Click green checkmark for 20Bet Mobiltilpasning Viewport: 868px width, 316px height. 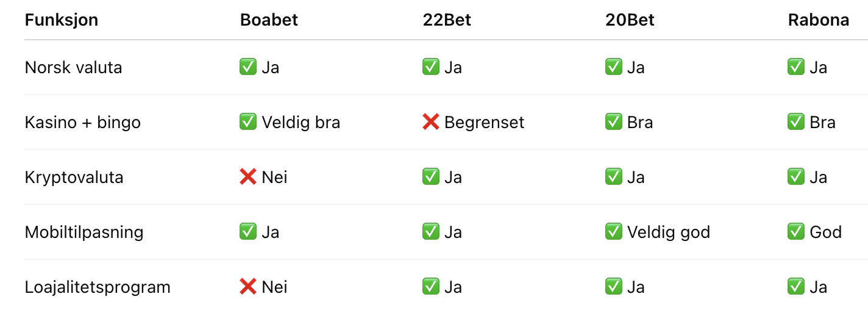614,232
